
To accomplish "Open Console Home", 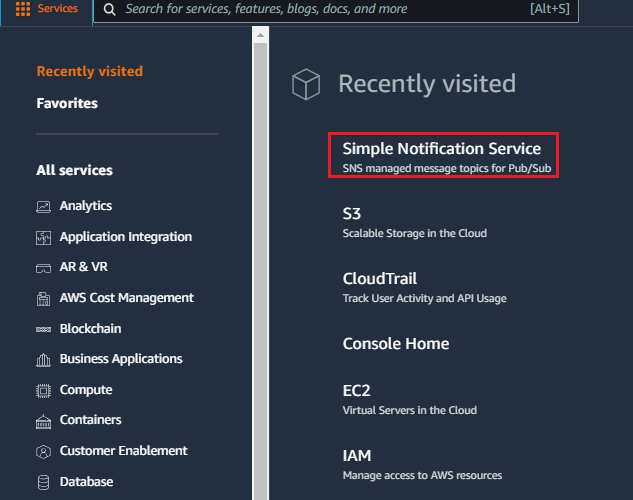I will (396, 344).
